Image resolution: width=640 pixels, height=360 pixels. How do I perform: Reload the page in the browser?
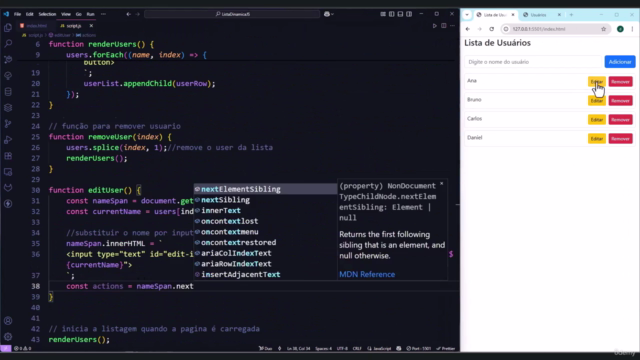click(491, 29)
